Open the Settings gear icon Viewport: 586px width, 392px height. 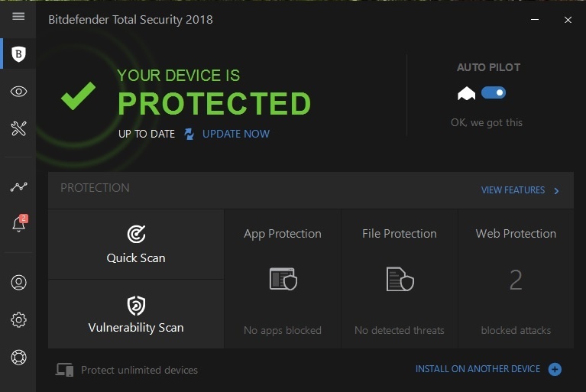click(x=18, y=319)
